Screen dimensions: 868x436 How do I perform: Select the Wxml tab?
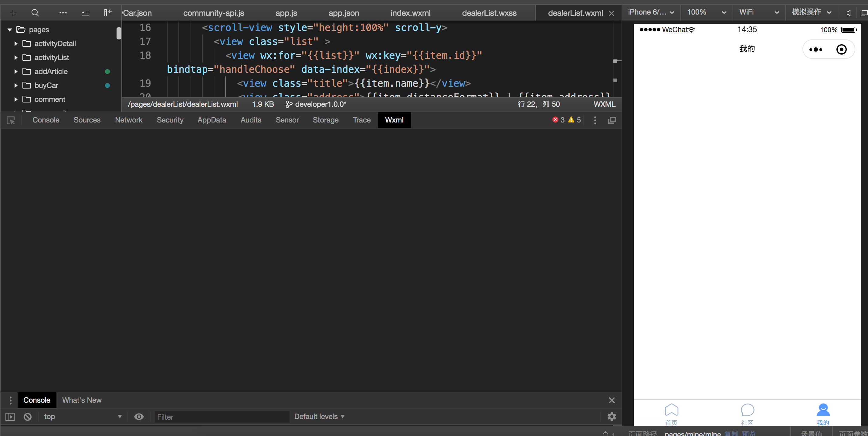click(394, 120)
